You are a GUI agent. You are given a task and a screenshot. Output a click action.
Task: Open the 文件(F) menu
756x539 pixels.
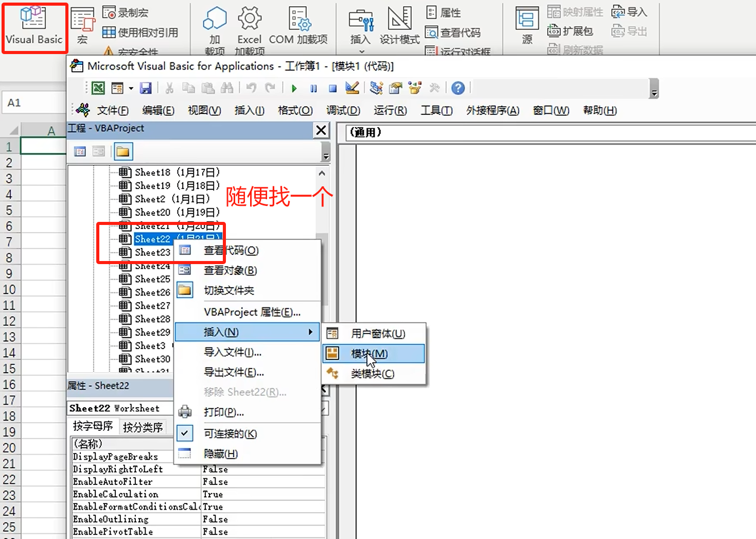pos(113,110)
